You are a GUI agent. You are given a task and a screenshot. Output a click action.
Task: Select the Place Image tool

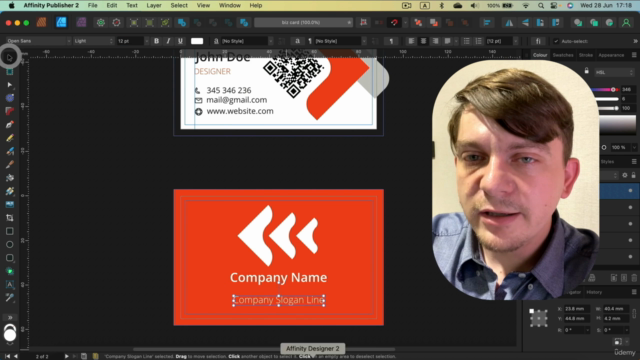(x=10, y=204)
